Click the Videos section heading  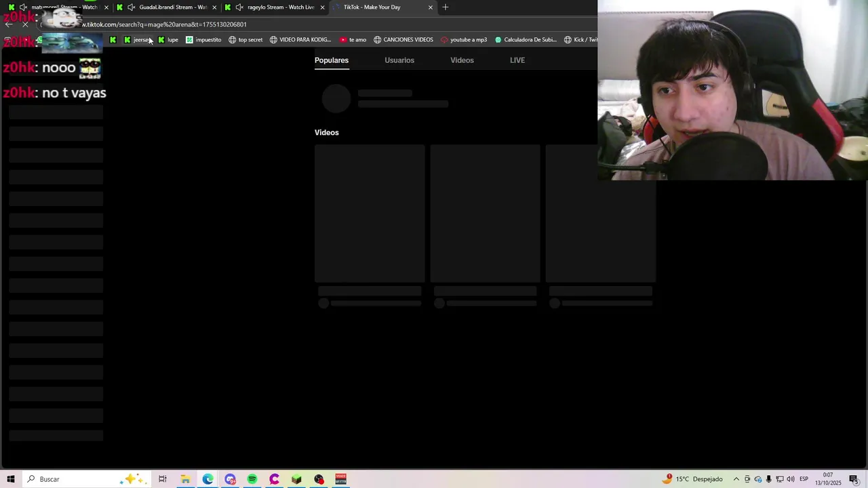pos(327,132)
